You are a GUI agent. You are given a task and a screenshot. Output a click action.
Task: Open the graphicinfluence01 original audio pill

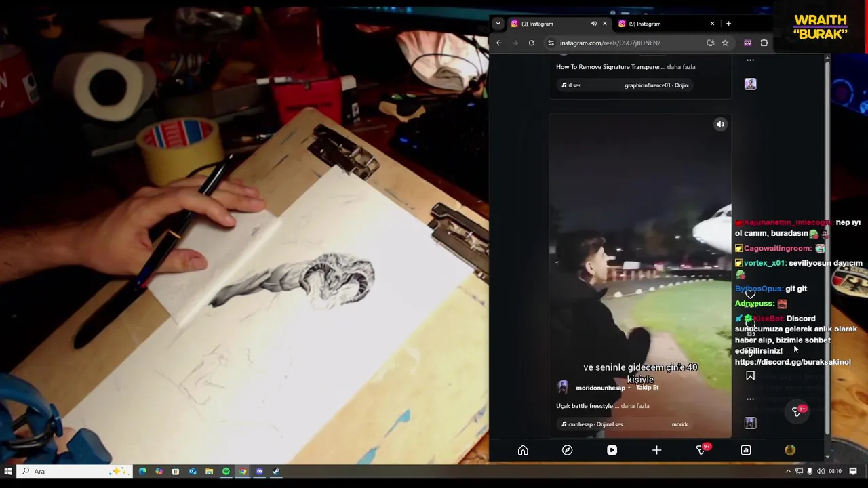pos(625,85)
